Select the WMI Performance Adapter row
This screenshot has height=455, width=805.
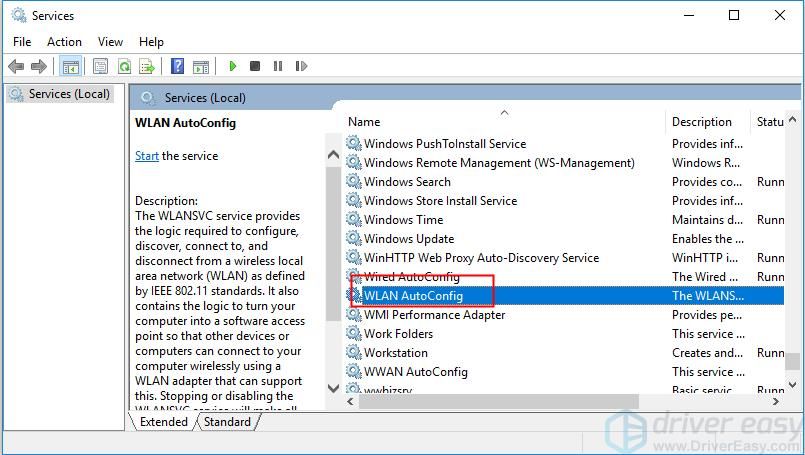434,315
